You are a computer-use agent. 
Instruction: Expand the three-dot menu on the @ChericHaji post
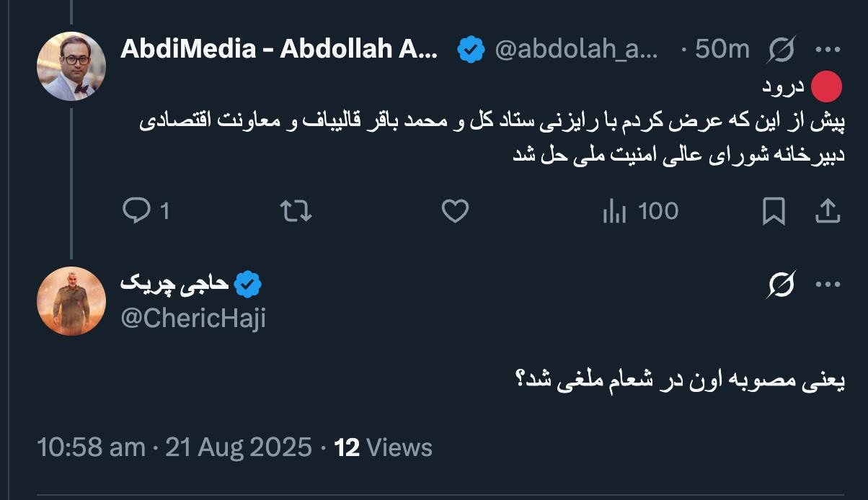coord(827,285)
